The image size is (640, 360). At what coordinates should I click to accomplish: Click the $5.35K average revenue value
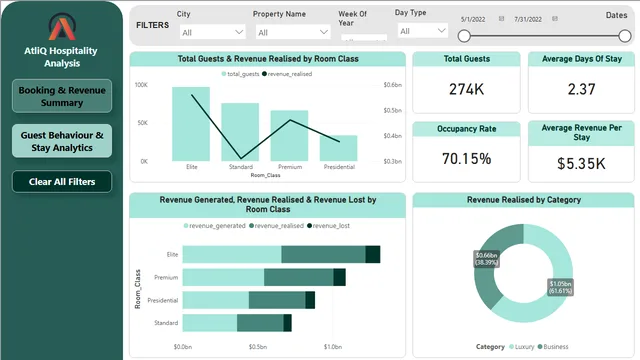coord(582,164)
